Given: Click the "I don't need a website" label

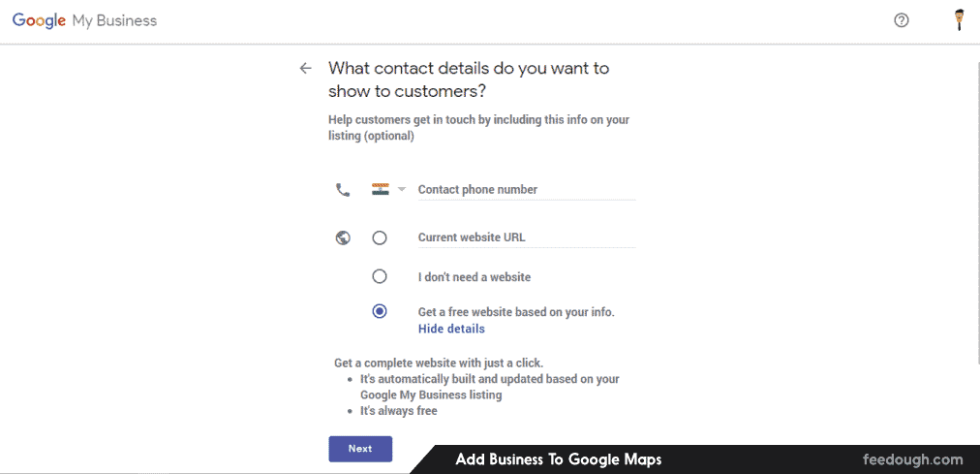Looking at the screenshot, I should coord(475,277).
